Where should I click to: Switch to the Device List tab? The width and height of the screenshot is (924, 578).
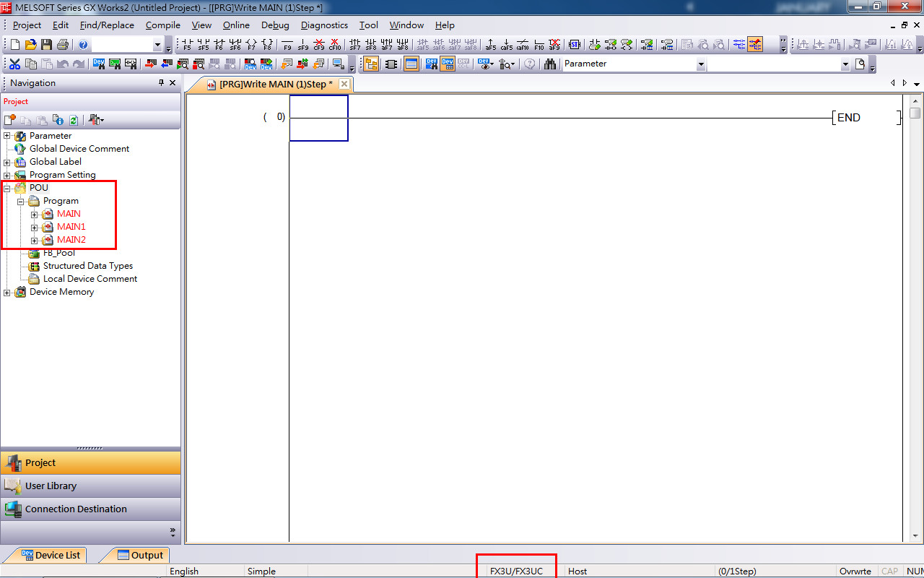pos(51,555)
